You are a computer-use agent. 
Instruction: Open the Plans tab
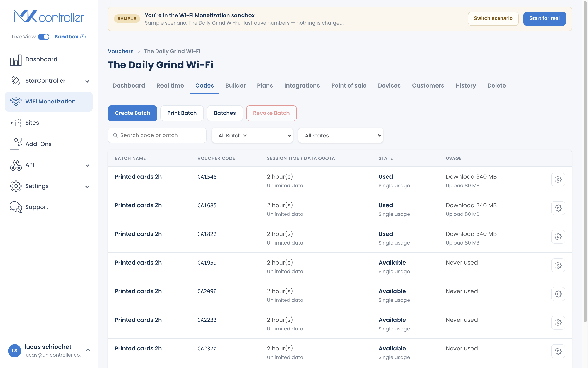pyautogui.click(x=265, y=86)
